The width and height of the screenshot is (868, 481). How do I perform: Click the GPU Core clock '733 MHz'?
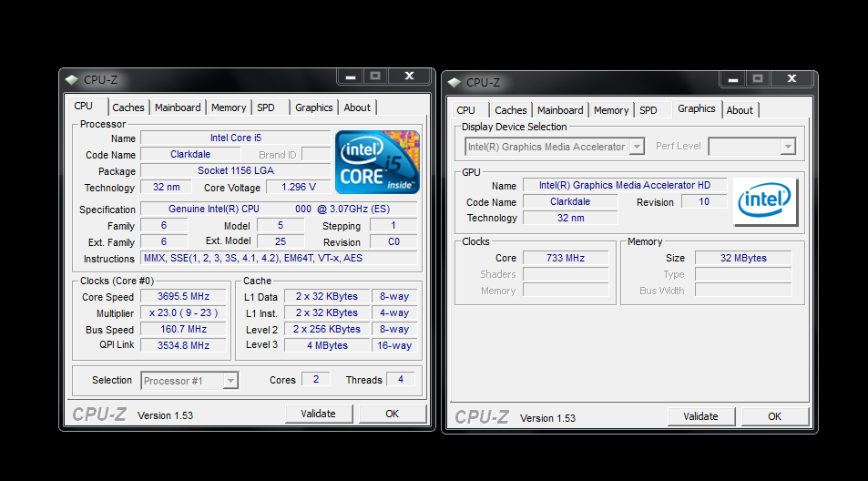point(566,258)
